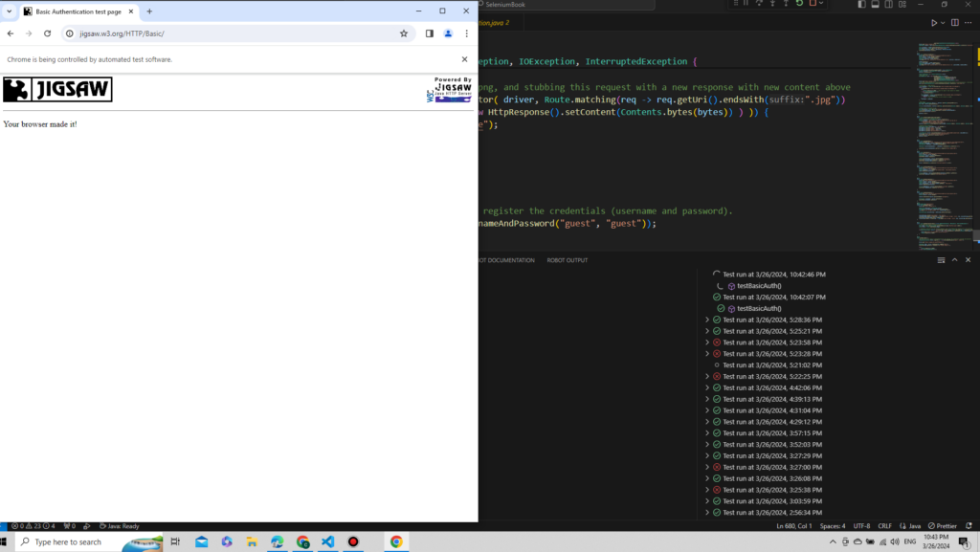The width and height of the screenshot is (980, 552).
Task: Open the run button dropdown arrow
Action: pyautogui.click(x=943, y=22)
